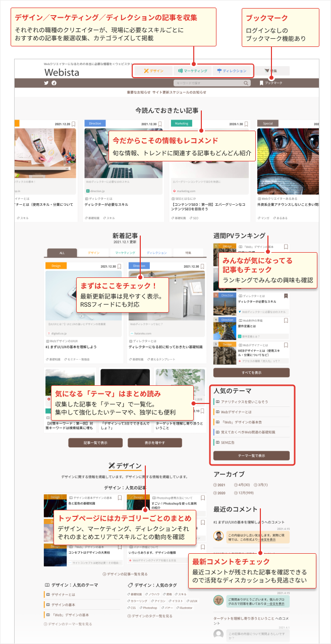Expand more articles with 表示を増やす
This screenshot has width=331, height=644.
(x=154, y=443)
